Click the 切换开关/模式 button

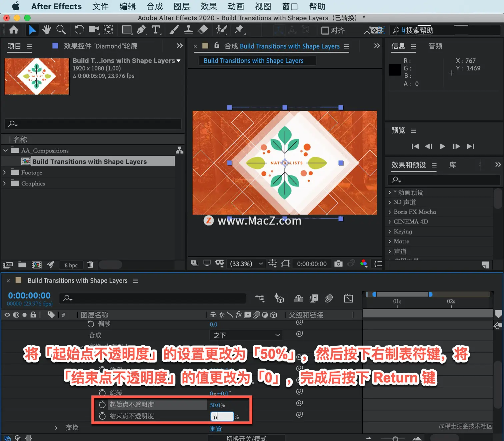tap(246, 438)
